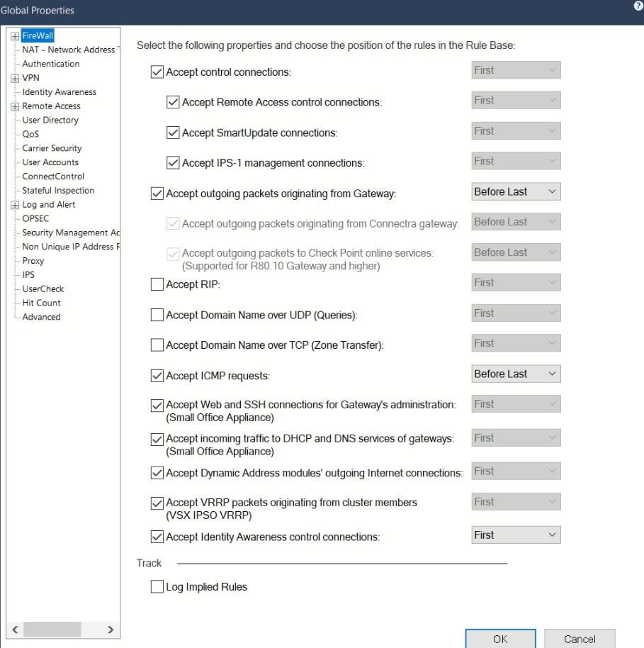Open outgoing packets from Gateway position dropdown
The height and width of the screenshot is (648, 644).
coord(516,191)
